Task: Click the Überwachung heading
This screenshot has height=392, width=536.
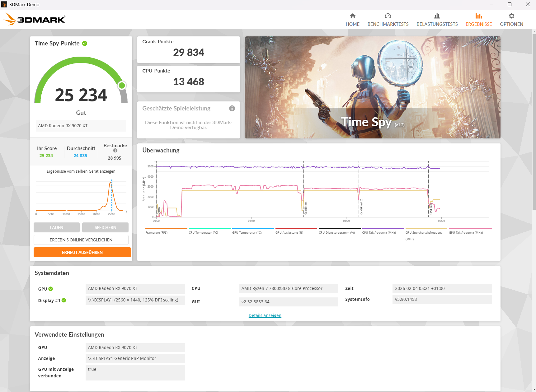Action: click(x=161, y=150)
